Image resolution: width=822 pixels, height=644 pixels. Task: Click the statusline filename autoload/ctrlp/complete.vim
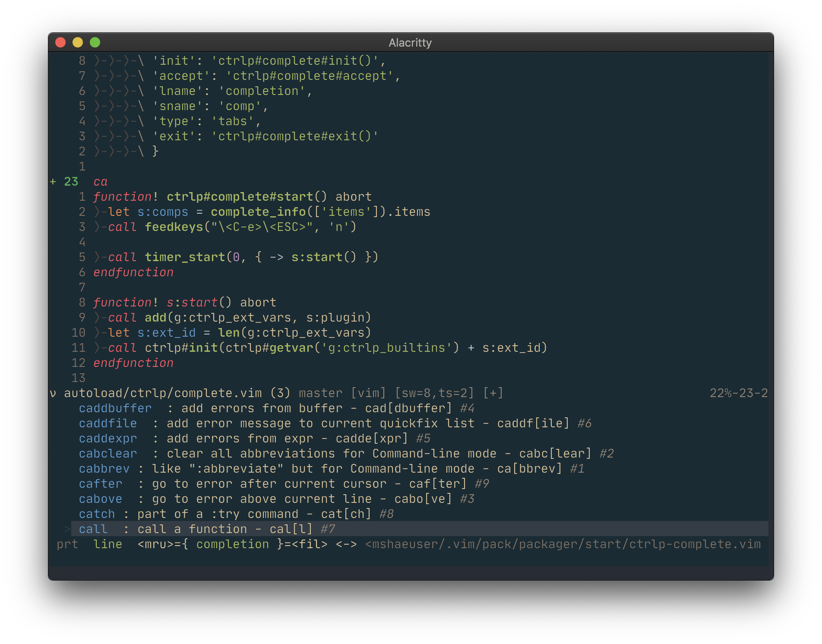coord(163,393)
